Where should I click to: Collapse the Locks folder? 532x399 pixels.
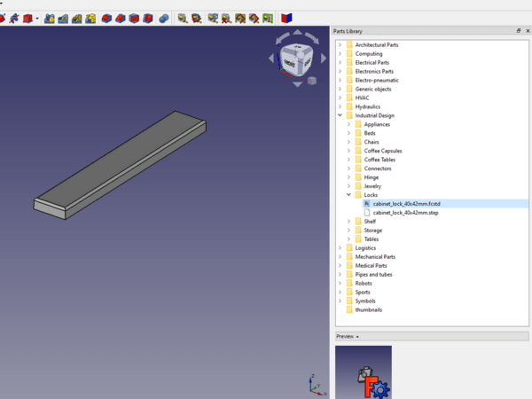[348, 195]
